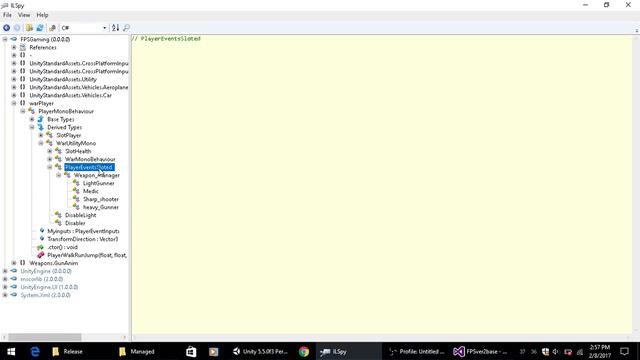Collapse the FPSGaming assembly node
Image resolution: width=640 pixels, height=360 pixels.
pyautogui.click(x=5, y=39)
